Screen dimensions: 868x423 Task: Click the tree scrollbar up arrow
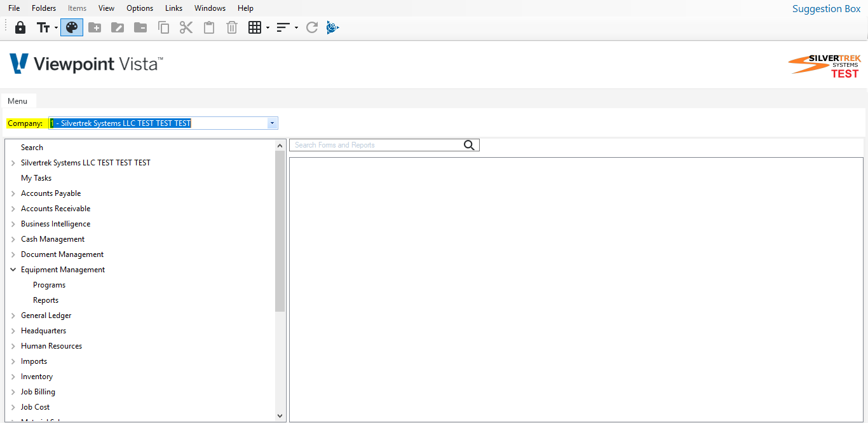280,146
